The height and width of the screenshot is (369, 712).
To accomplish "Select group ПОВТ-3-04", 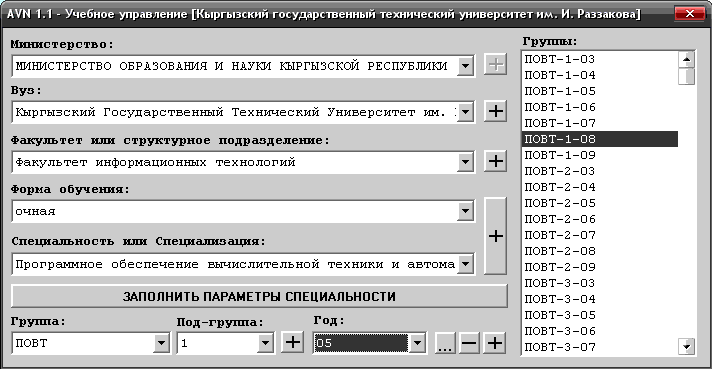I will 600,299.
